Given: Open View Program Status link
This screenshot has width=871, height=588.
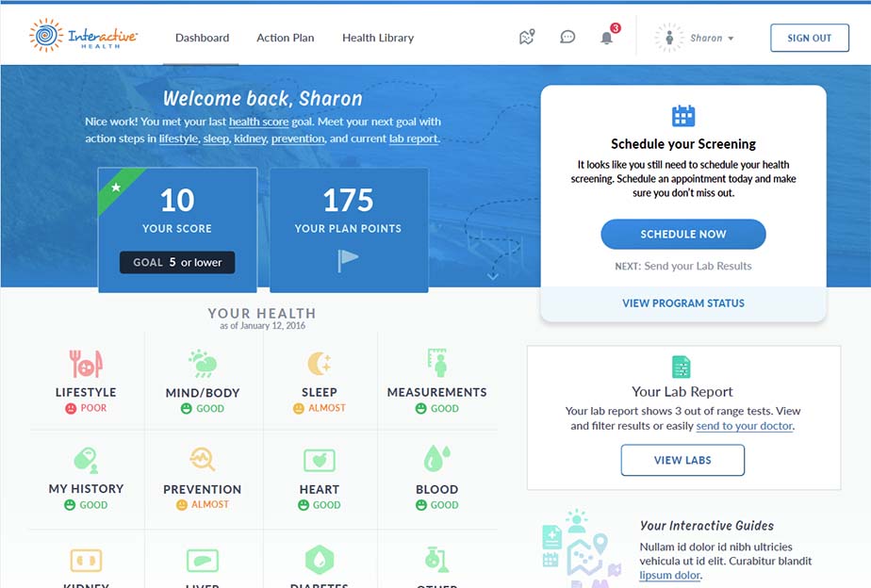Looking at the screenshot, I should tap(683, 303).
